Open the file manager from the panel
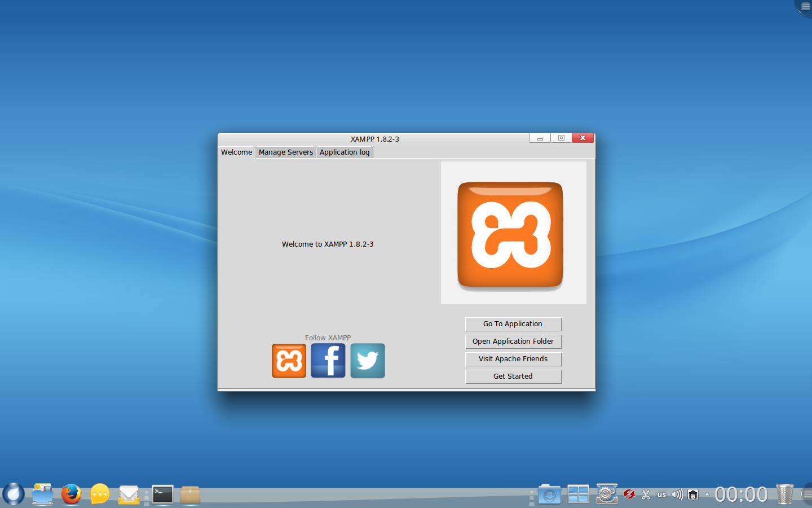 coord(42,494)
